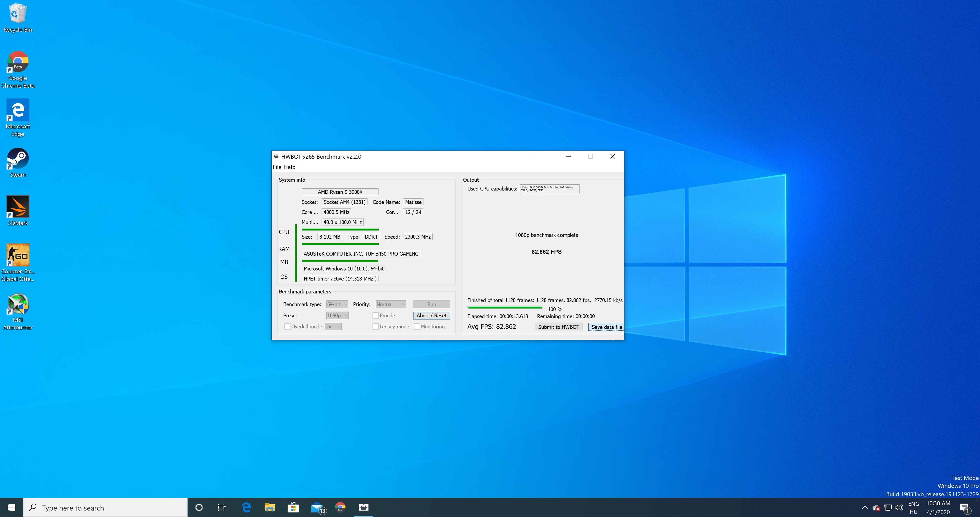Open the volume control tray icon

click(x=899, y=507)
